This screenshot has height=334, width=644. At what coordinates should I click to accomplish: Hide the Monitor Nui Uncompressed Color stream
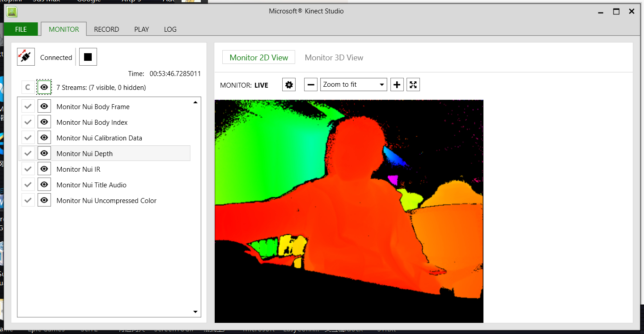pos(44,200)
